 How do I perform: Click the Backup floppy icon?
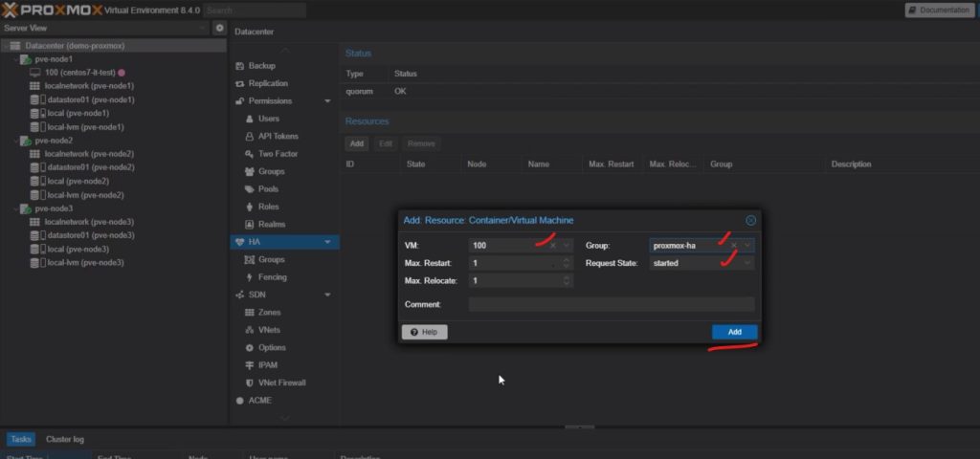(239, 66)
